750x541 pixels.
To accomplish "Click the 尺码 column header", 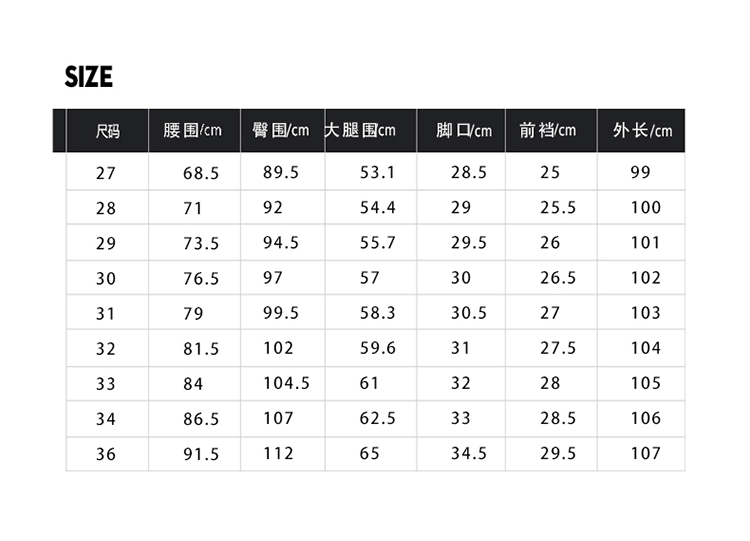I will [x=107, y=131].
